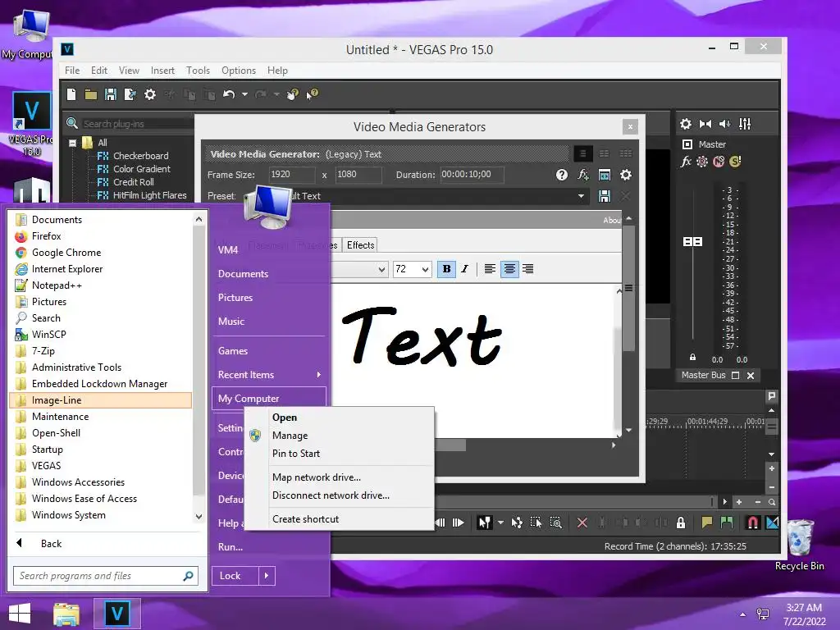Align text right

tap(528, 269)
